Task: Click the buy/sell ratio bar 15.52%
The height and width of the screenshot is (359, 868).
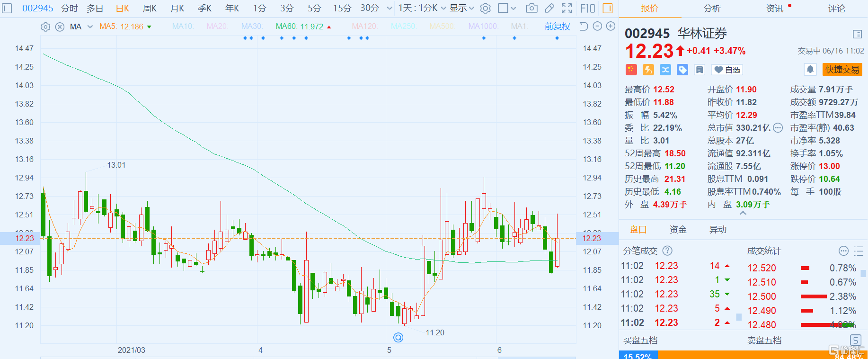Action: 638,355
